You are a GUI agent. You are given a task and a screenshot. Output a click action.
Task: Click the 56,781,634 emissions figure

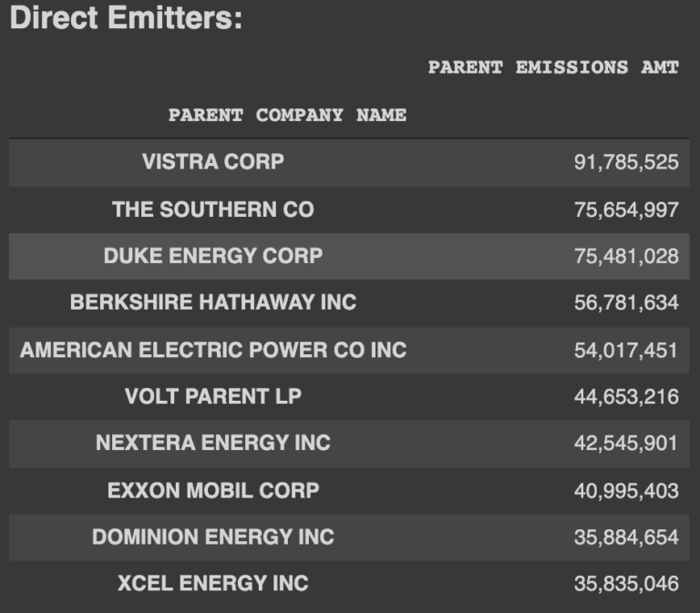tap(626, 302)
